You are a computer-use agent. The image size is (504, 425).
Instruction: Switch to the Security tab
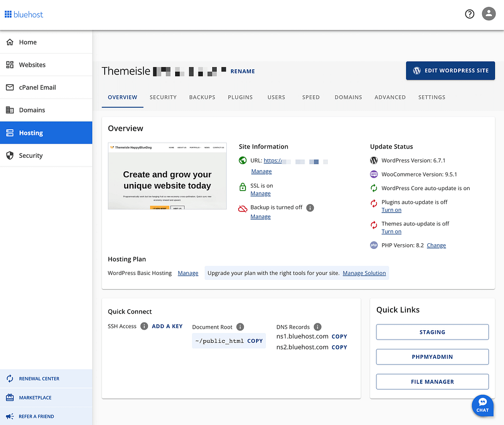[x=163, y=97]
